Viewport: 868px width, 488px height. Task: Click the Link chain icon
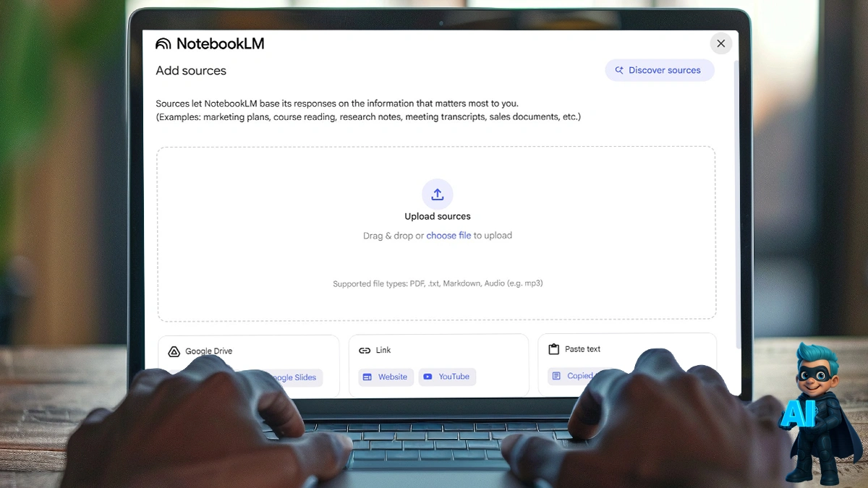coord(365,351)
